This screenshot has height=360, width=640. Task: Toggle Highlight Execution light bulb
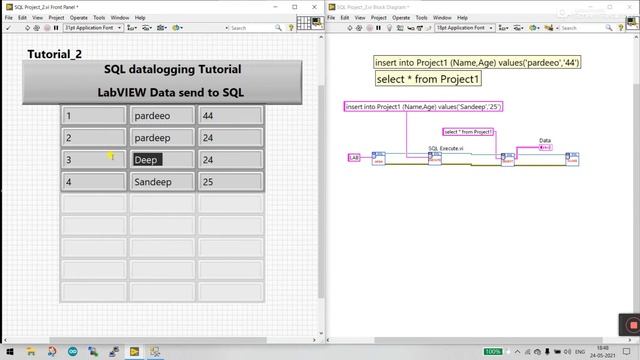click(389, 28)
